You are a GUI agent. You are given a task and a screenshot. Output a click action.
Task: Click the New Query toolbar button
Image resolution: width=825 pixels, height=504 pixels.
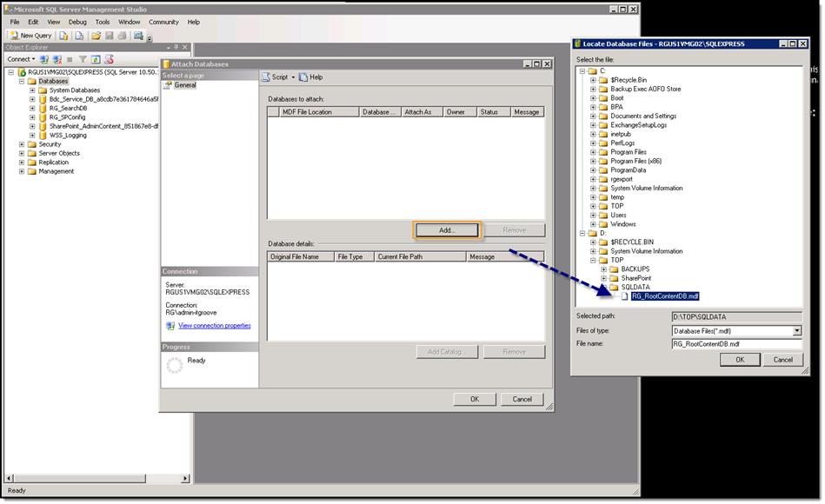[x=31, y=36]
